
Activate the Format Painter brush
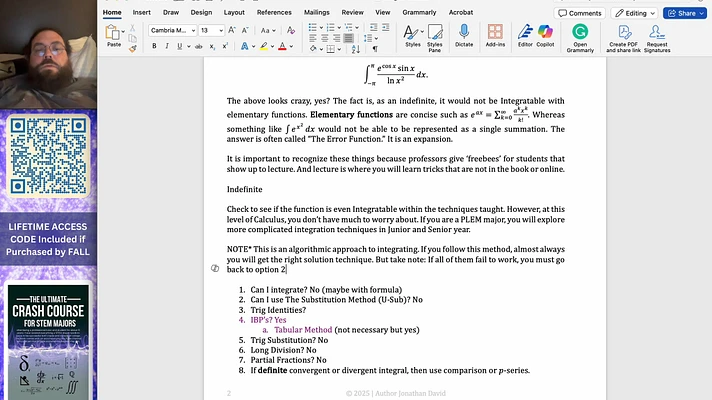click(x=133, y=48)
